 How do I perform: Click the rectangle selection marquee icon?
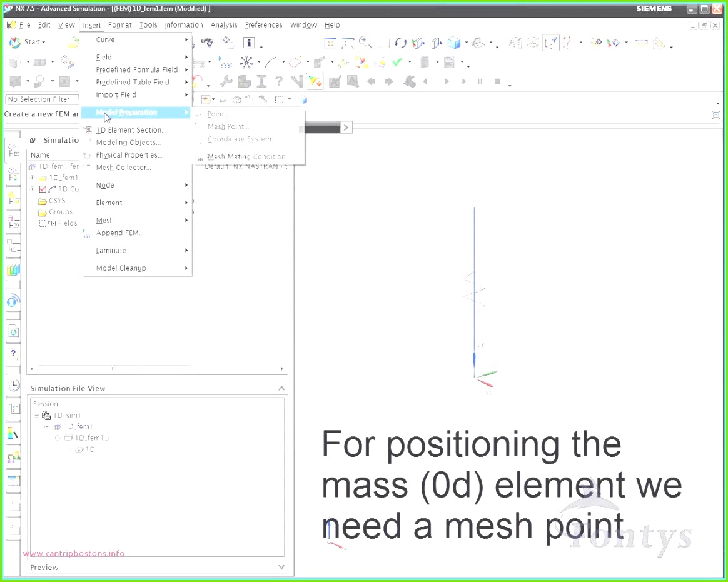pyautogui.click(x=279, y=99)
